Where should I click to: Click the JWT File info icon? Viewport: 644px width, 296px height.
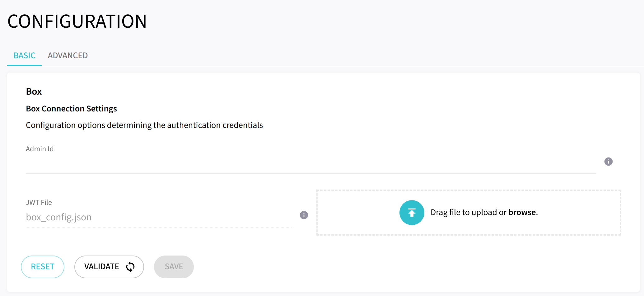point(304,215)
